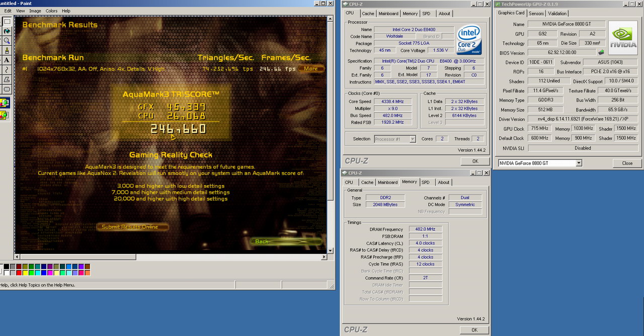Select the Brush tool in Paint
The image size is (644, 336).
coord(7,50)
